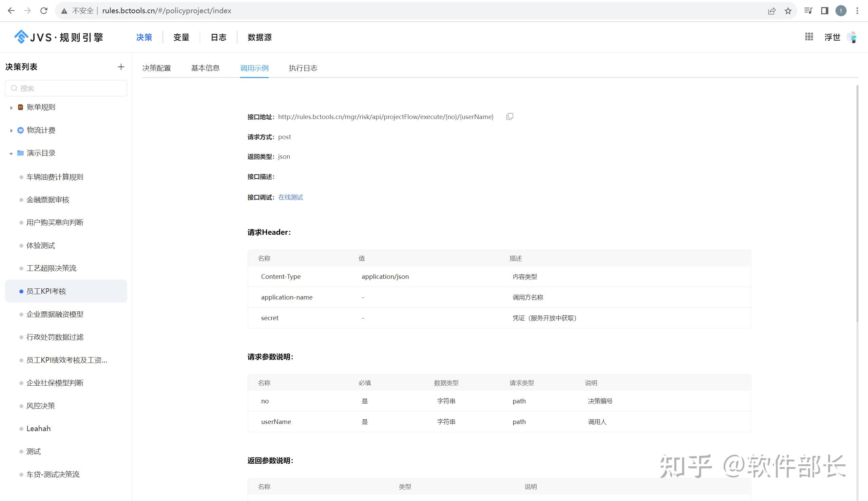This screenshot has height=501, width=868.
Task: Reload the page with the refresh icon
Action: [44, 10]
